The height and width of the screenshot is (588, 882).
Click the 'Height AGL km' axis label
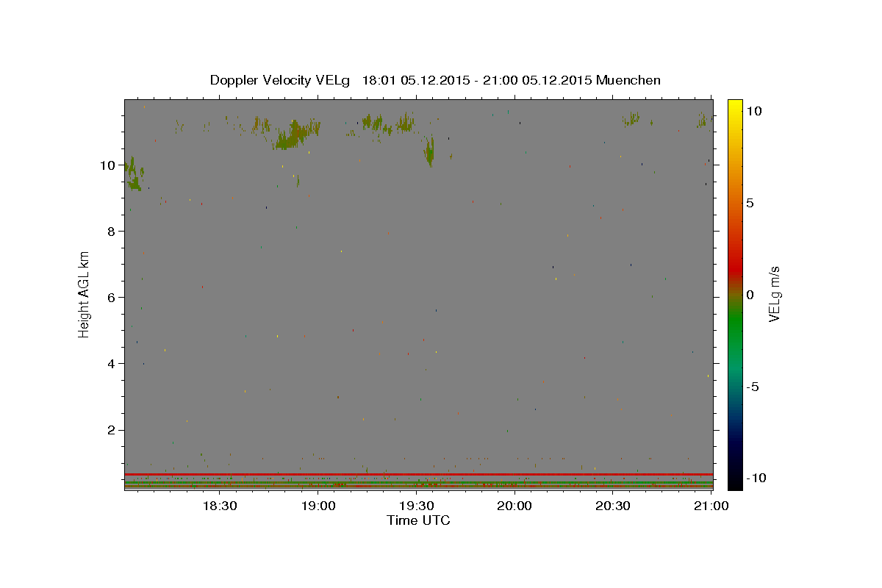[x=85, y=294]
